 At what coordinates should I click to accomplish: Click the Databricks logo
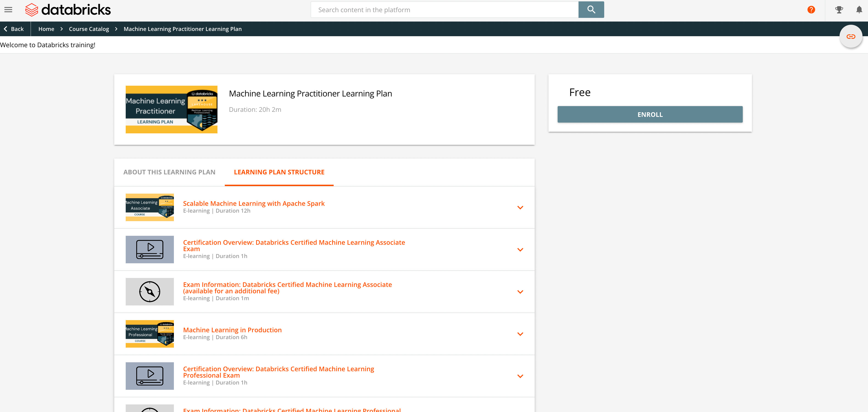68,9
